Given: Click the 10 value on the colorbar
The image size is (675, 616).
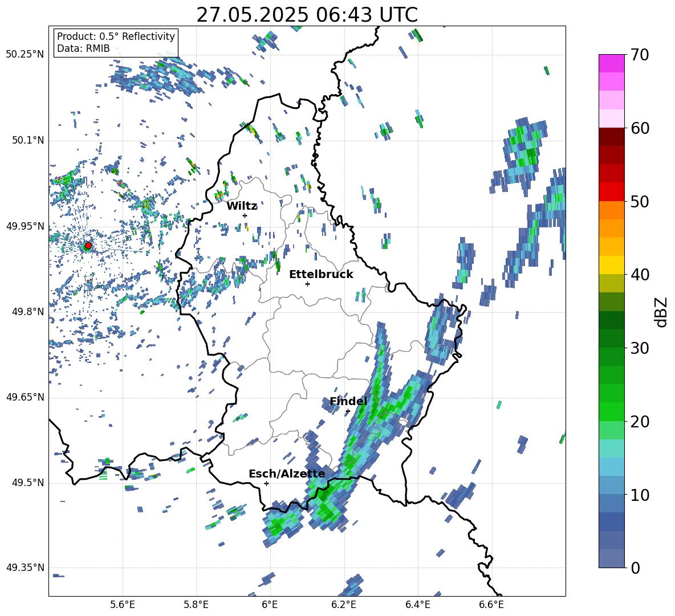Looking at the screenshot, I should pyautogui.click(x=640, y=495).
